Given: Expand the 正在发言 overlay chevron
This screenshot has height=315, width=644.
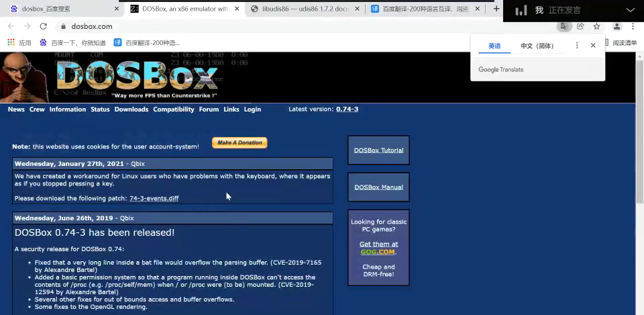Looking at the screenshot, I should pos(630,11).
